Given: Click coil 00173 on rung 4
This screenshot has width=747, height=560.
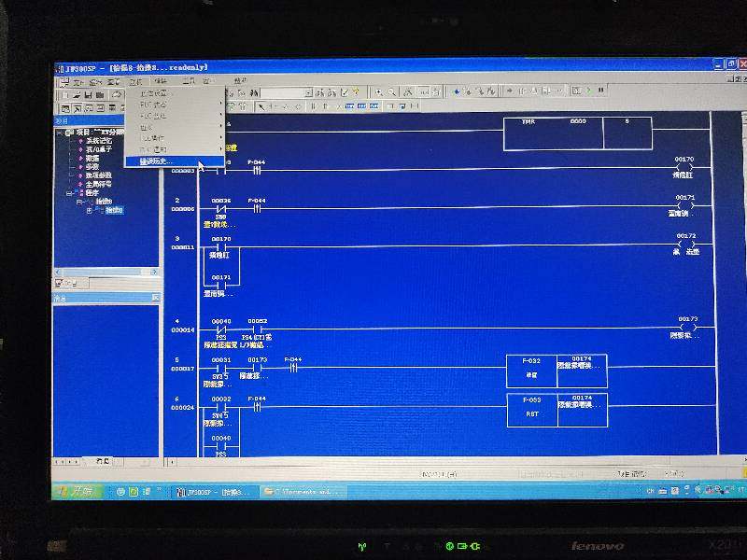Looking at the screenshot, I should pos(687,328).
